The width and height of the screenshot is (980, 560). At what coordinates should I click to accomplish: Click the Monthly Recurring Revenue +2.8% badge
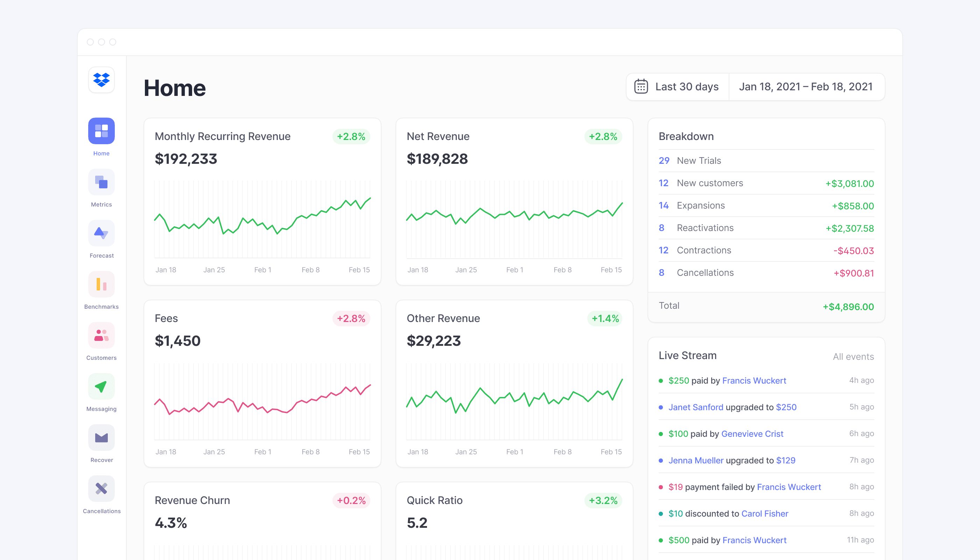click(351, 136)
